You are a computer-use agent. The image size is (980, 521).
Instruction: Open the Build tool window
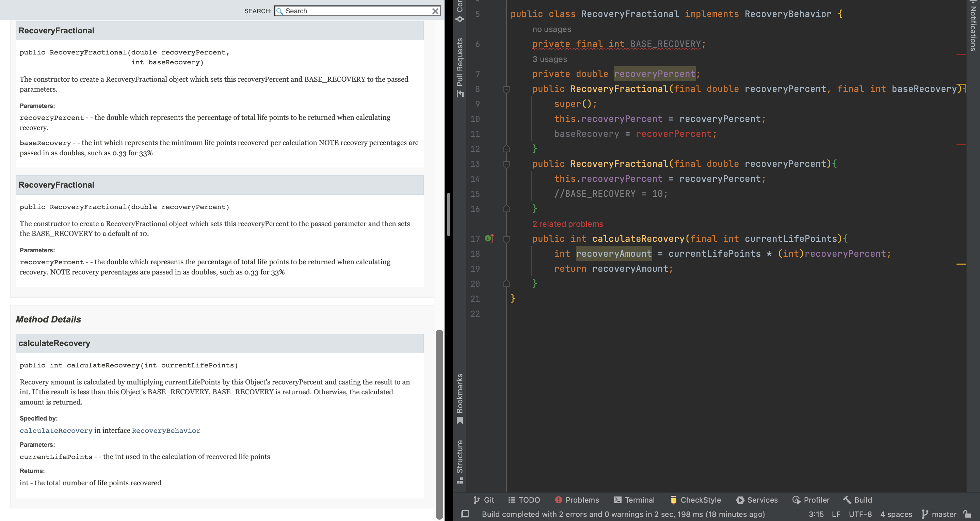[x=857, y=500]
